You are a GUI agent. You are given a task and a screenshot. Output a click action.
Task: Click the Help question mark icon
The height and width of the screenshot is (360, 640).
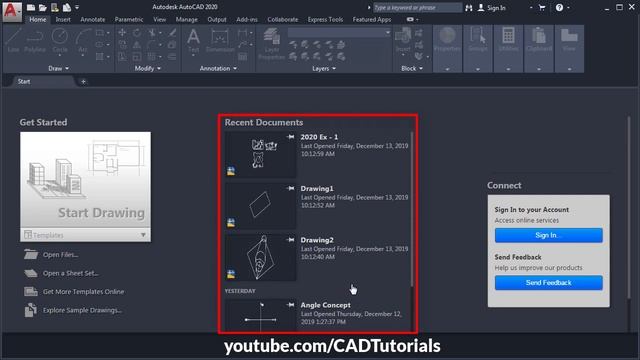(x=559, y=7)
